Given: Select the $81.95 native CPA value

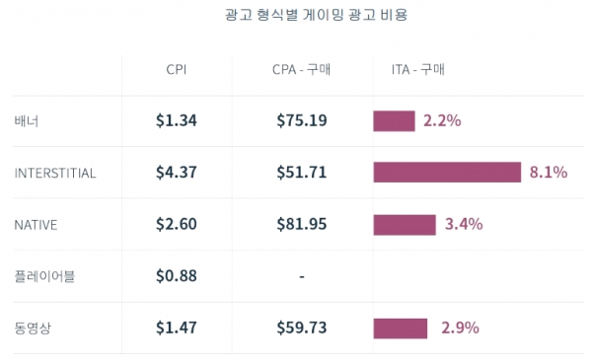Looking at the screenshot, I should point(302,224).
